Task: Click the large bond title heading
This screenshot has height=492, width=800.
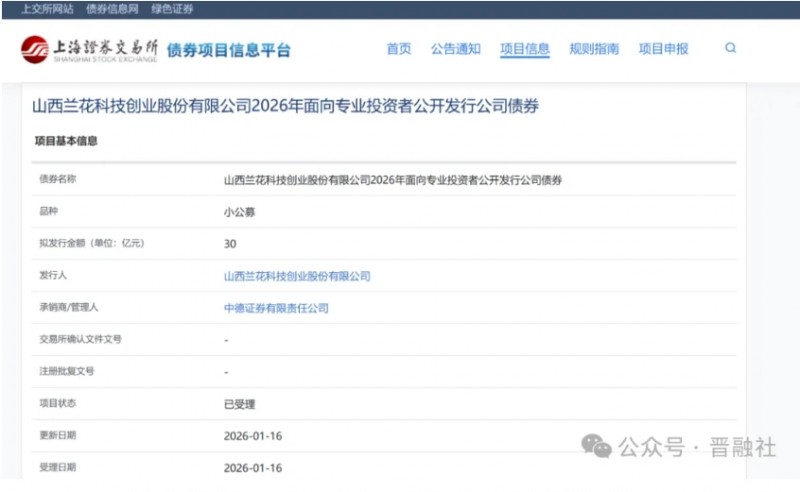Action: click(285, 106)
